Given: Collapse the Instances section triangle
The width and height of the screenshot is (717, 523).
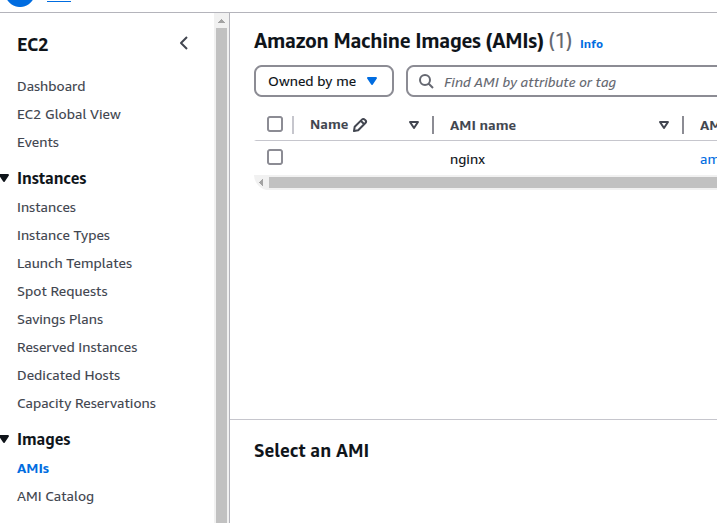Looking at the screenshot, I should [x=5, y=178].
